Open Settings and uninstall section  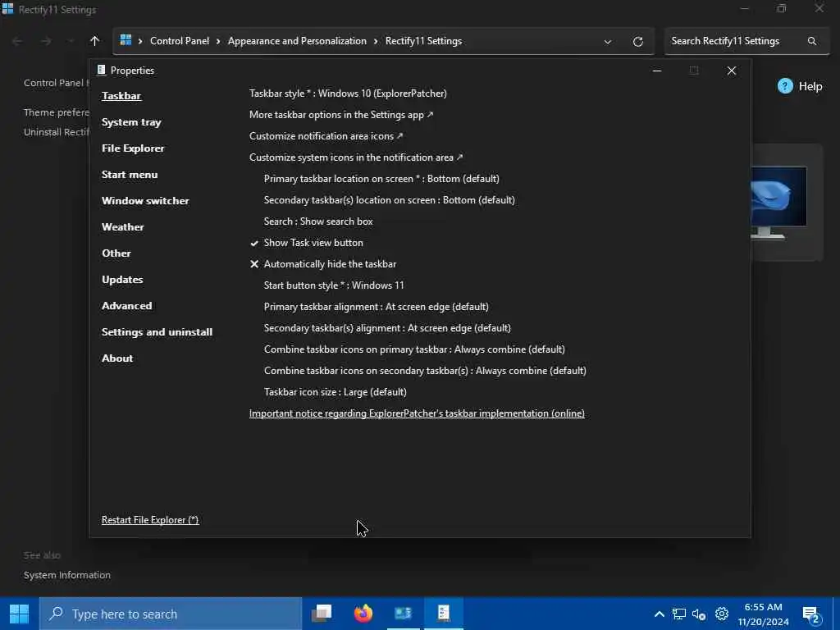(x=157, y=332)
